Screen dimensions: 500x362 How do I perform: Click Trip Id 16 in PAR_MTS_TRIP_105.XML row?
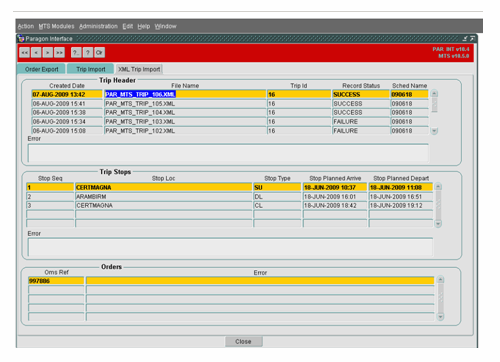click(299, 104)
